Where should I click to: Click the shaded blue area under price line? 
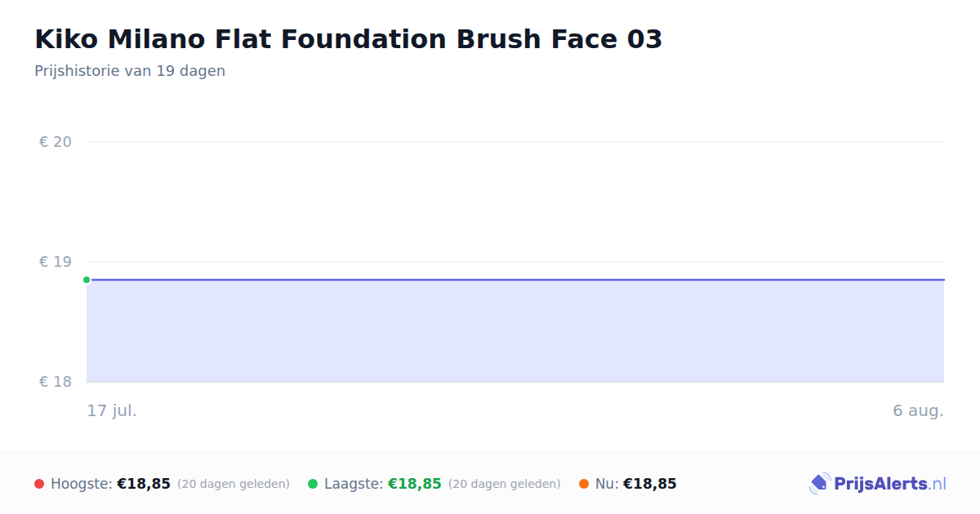[x=515, y=331]
